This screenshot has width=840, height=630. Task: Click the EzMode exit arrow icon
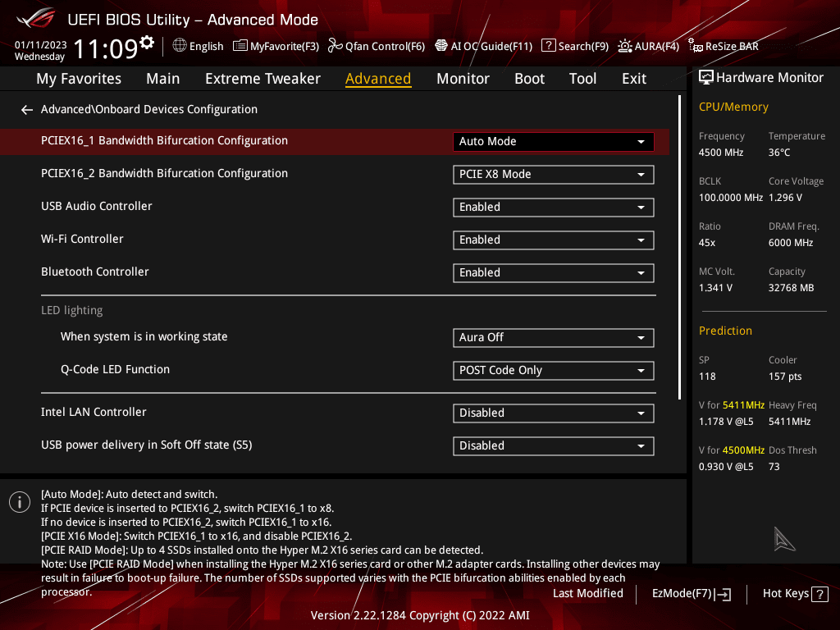(x=723, y=594)
